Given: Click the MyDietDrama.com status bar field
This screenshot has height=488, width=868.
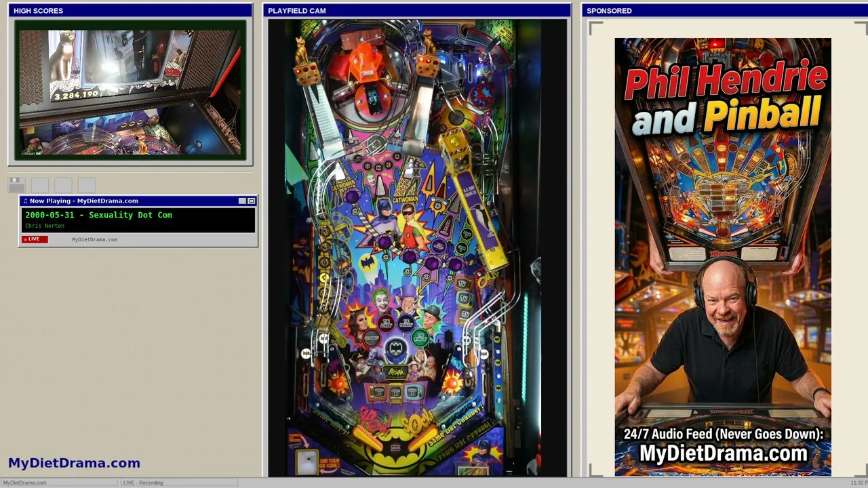Looking at the screenshot, I should pyautogui.click(x=60, y=483).
